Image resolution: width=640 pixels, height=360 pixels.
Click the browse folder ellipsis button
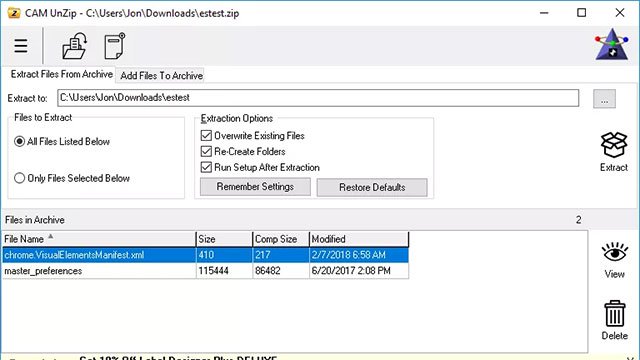tap(604, 99)
